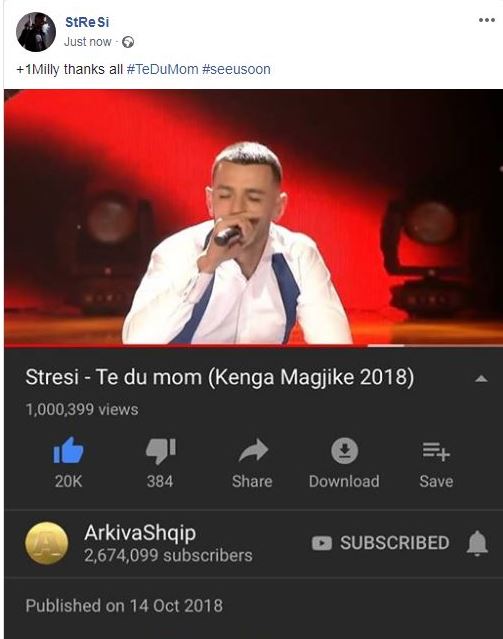This screenshot has width=503, height=639.
Task: Collapse video description with arrow
Action: tap(481, 379)
